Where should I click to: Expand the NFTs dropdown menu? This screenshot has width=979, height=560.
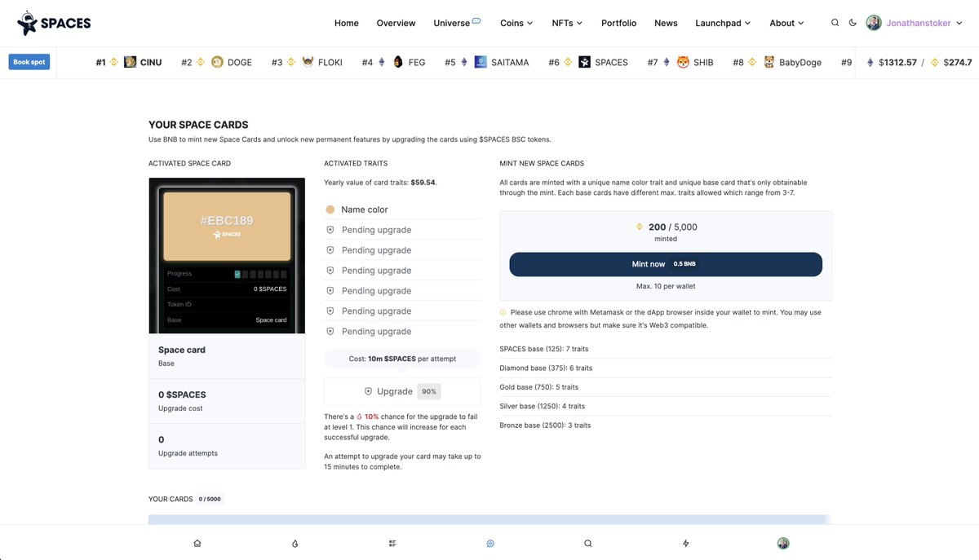(567, 23)
